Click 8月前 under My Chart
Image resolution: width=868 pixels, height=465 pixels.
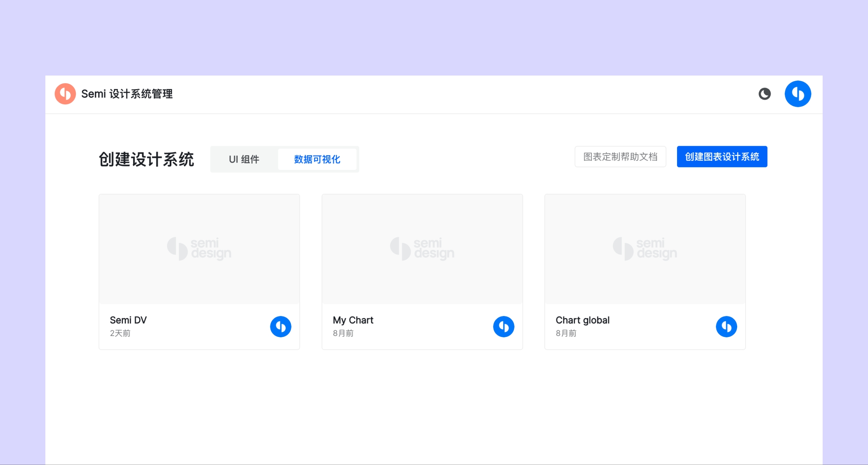coord(343,333)
